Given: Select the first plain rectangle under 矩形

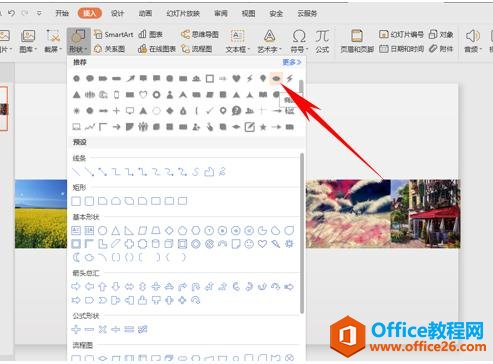Looking at the screenshot, I should coord(76,201).
